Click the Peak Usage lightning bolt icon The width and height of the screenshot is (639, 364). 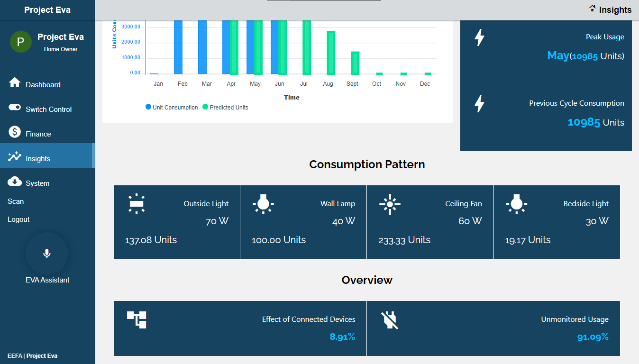click(x=480, y=37)
